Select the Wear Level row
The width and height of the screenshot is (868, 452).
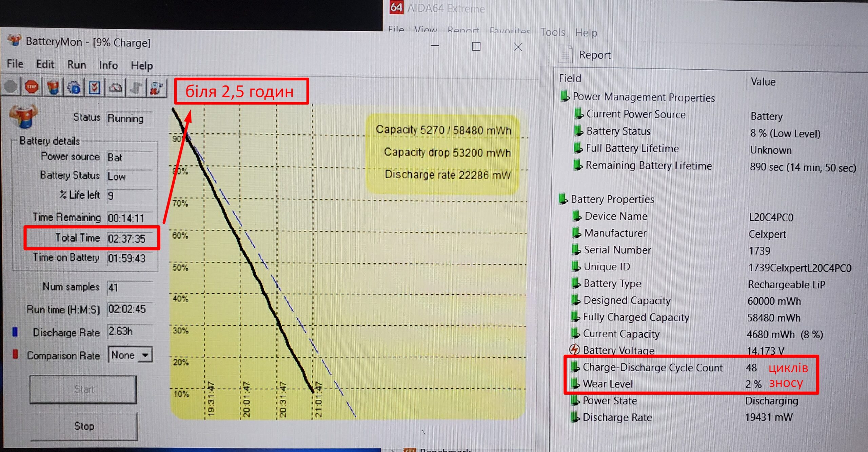(608, 384)
